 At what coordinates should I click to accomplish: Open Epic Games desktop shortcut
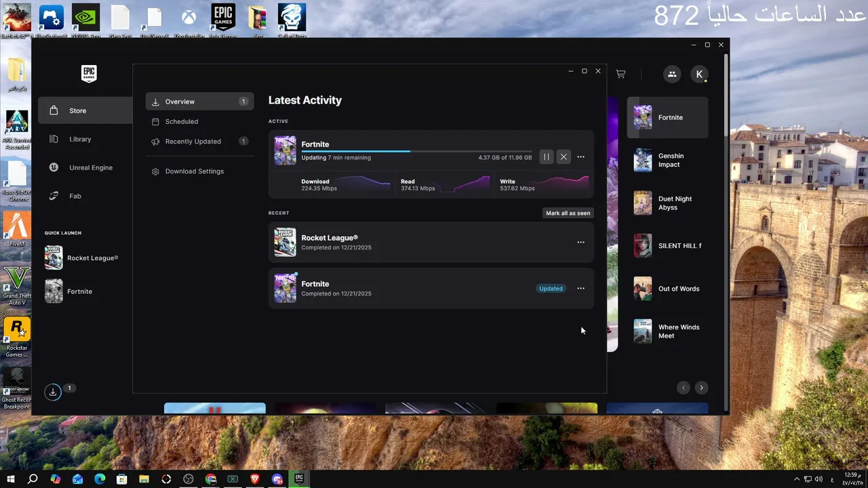224,20
